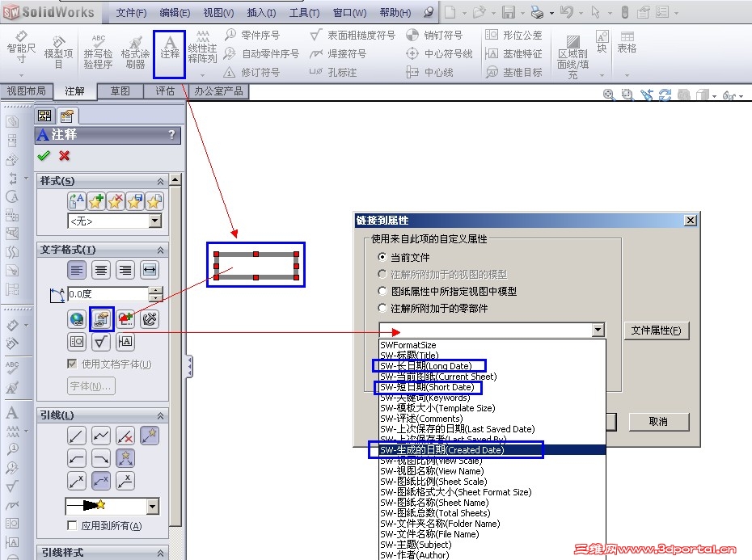Open the 编辑 menu
752x560 pixels.
tap(175, 12)
